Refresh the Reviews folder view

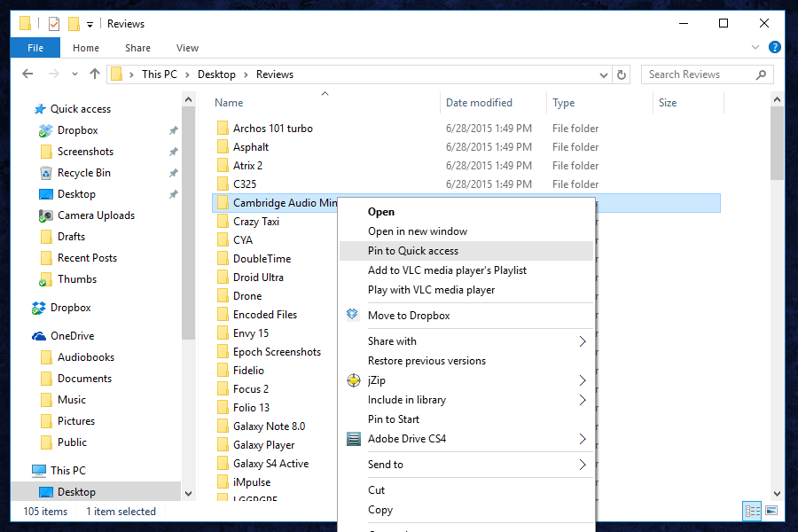point(621,74)
